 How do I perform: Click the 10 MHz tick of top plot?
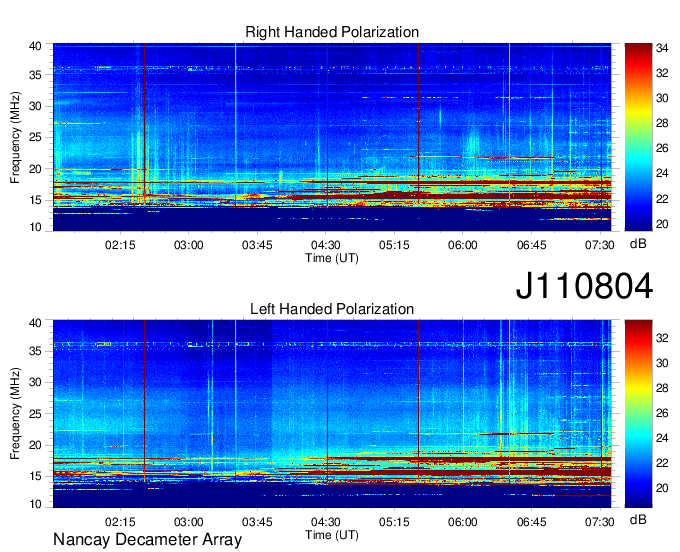[35, 227]
